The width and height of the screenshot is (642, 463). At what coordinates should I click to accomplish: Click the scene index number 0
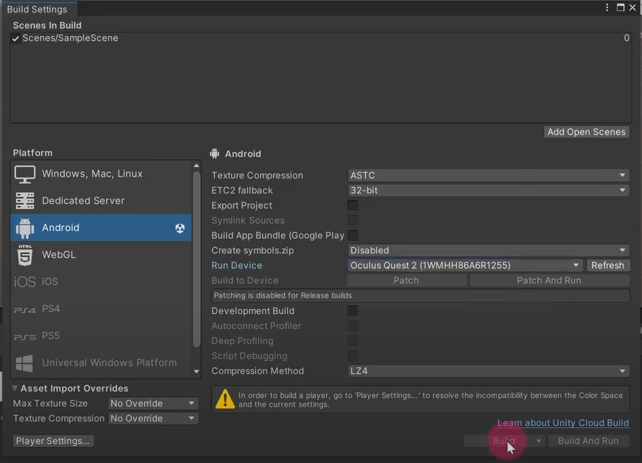coord(626,38)
